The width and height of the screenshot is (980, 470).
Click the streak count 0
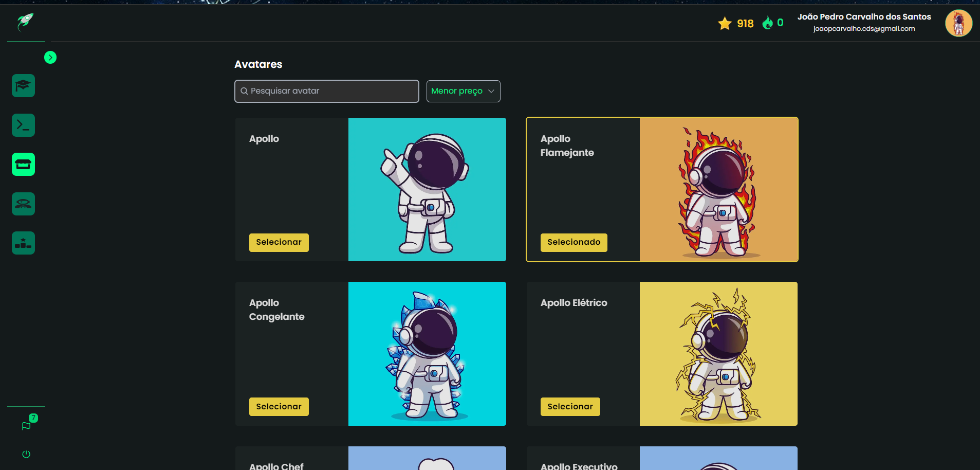pyautogui.click(x=780, y=23)
